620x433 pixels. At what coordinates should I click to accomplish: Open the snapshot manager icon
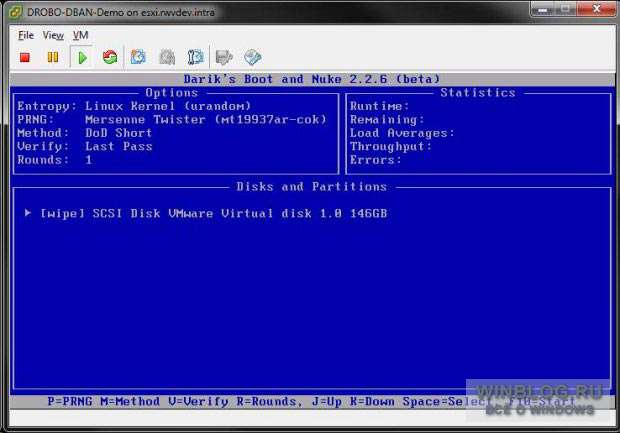coord(195,57)
